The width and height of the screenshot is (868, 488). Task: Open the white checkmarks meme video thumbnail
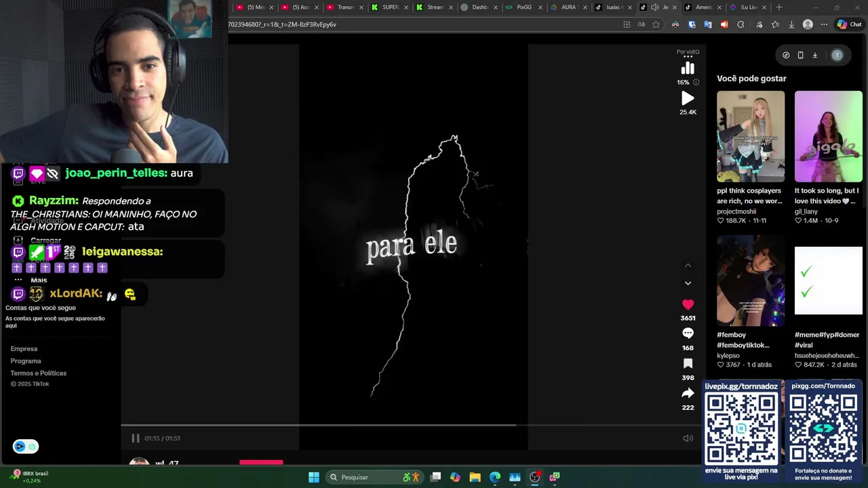pos(829,281)
